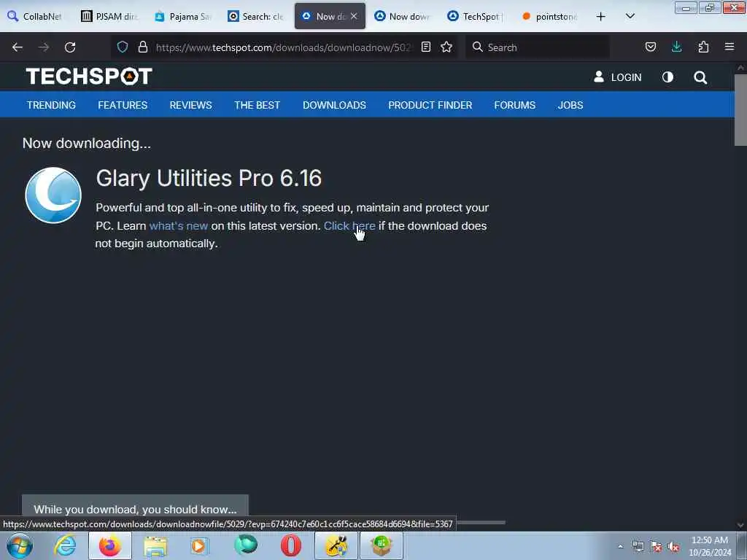
Task: Open Firefox from the taskbar
Action: click(110, 545)
